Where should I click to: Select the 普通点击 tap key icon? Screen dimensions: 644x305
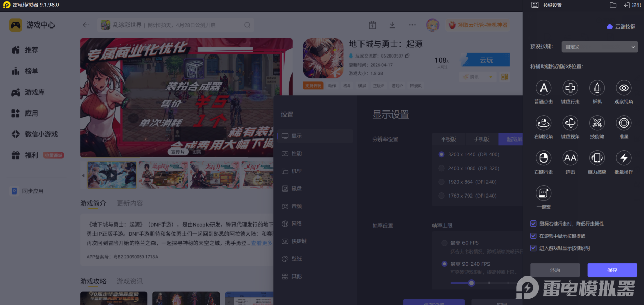coord(544,88)
